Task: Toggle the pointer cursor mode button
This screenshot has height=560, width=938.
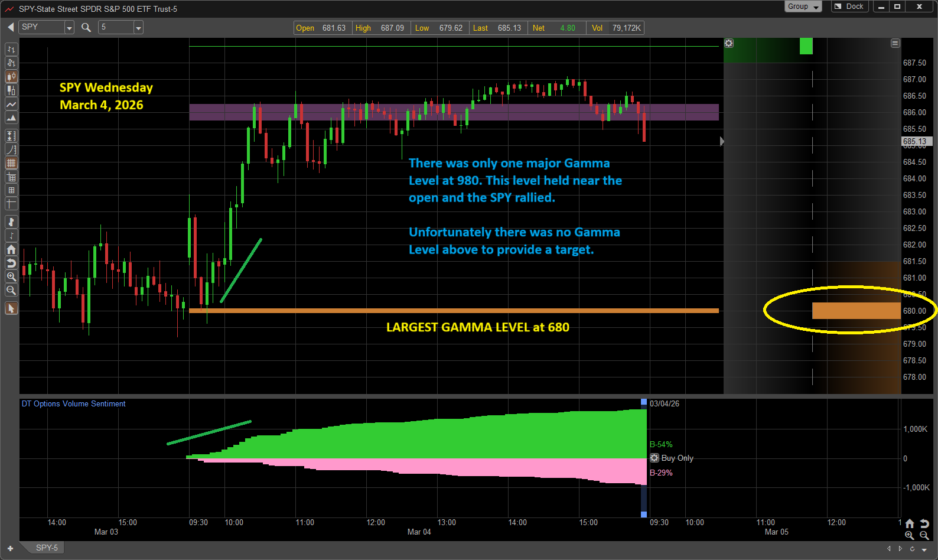Action: [11, 308]
